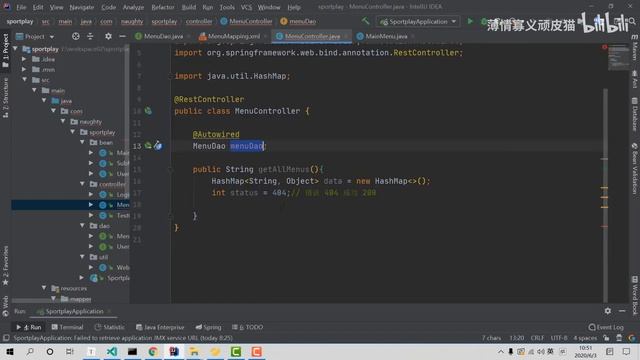The width and height of the screenshot is (640, 360).
Task: Collapse the src folder in tree
Action: click(25, 80)
